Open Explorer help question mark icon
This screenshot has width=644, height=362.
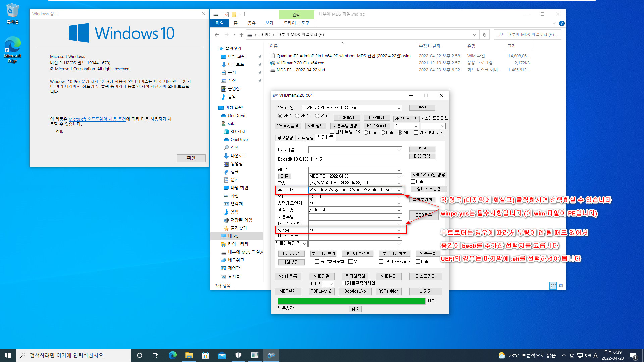coord(562,23)
